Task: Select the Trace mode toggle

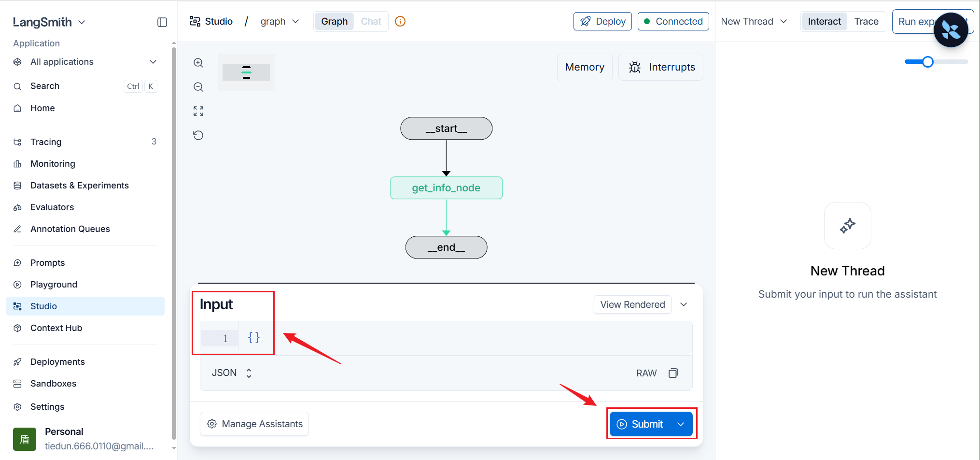Action: click(867, 21)
